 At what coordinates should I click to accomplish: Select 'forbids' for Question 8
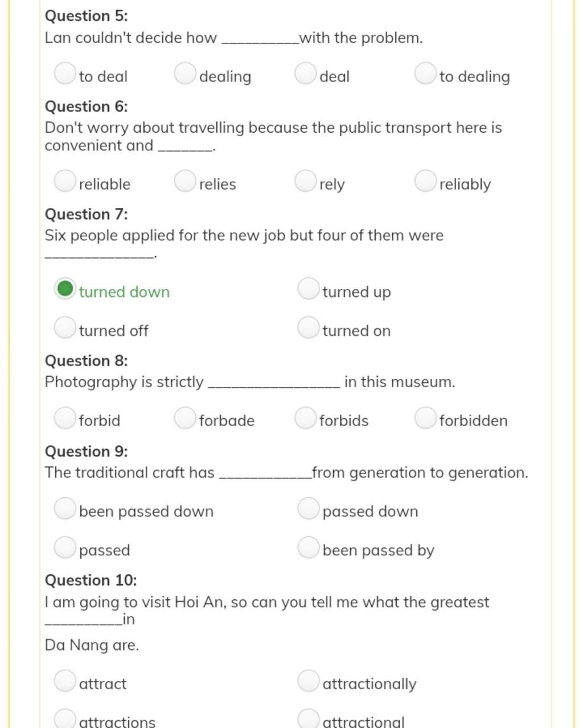tap(305, 418)
